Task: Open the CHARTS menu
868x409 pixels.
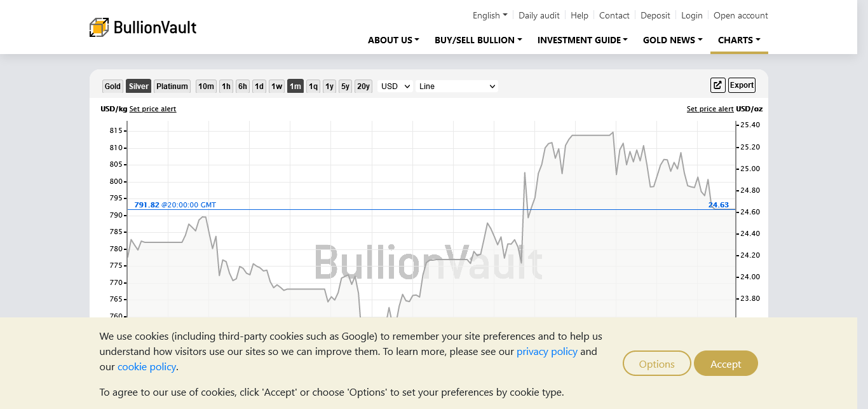Action: pyautogui.click(x=739, y=40)
